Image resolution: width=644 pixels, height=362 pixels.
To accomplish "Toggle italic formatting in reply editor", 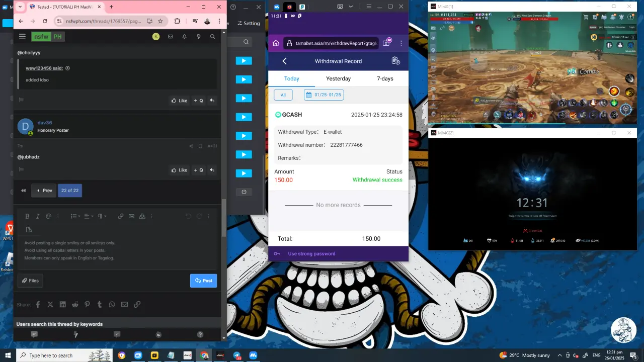I will click(x=38, y=216).
